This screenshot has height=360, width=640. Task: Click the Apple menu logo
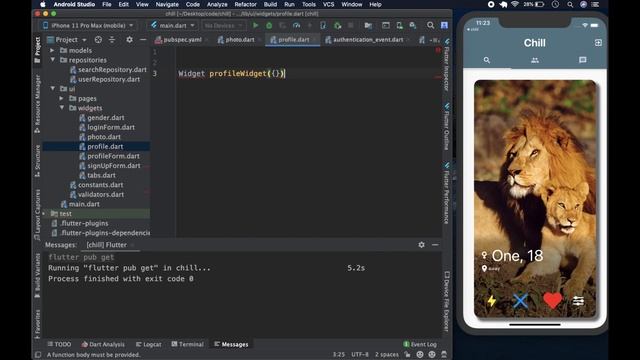point(43,4)
